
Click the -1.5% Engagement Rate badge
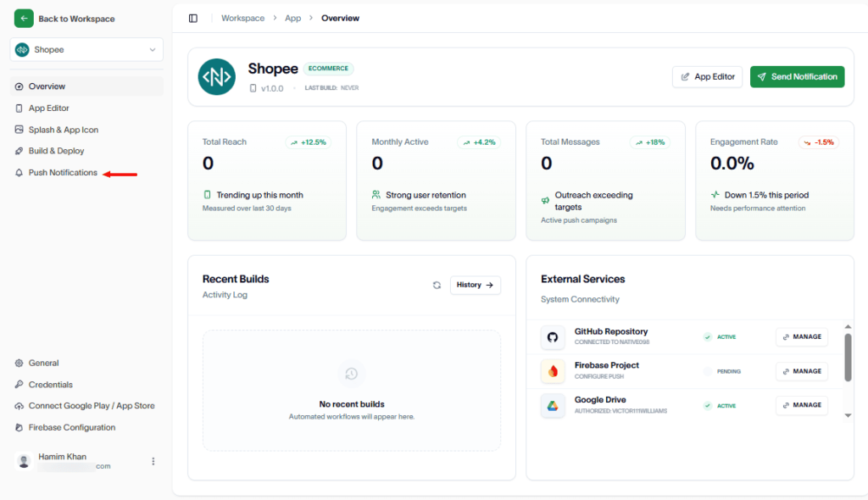[x=819, y=142]
